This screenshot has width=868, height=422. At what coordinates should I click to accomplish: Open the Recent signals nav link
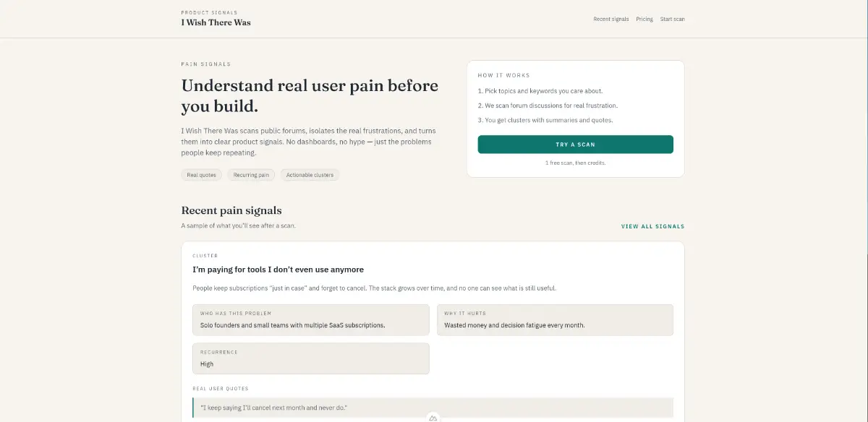point(610,19)
